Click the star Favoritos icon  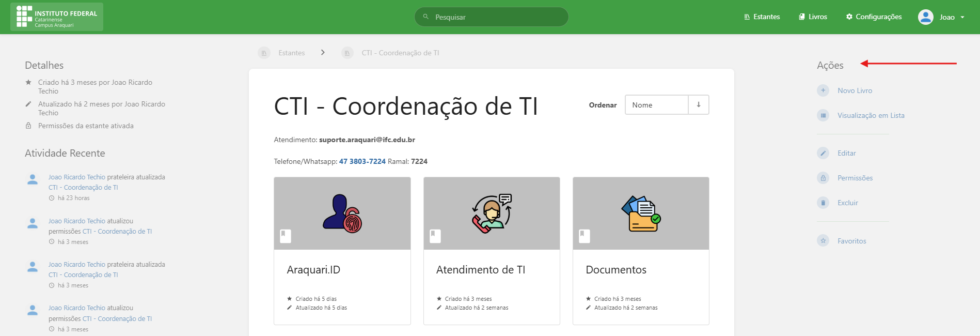823,241
